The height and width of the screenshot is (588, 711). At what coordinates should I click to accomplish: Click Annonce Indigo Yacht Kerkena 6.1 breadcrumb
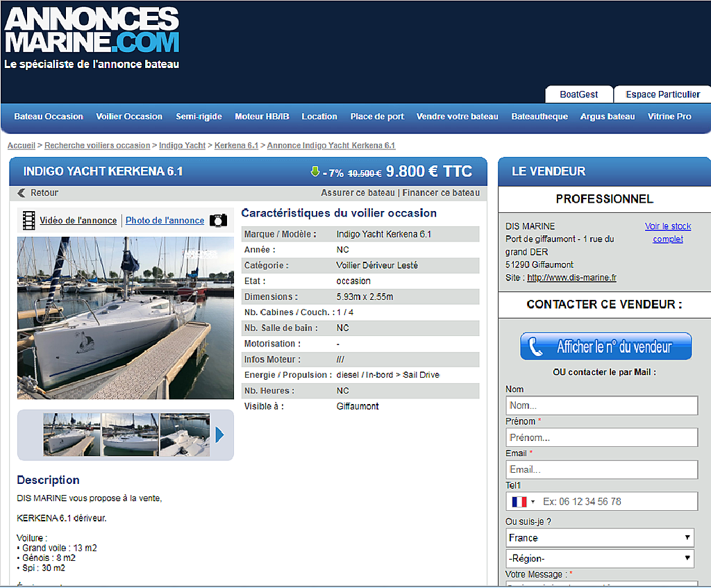tap(331, 146)
